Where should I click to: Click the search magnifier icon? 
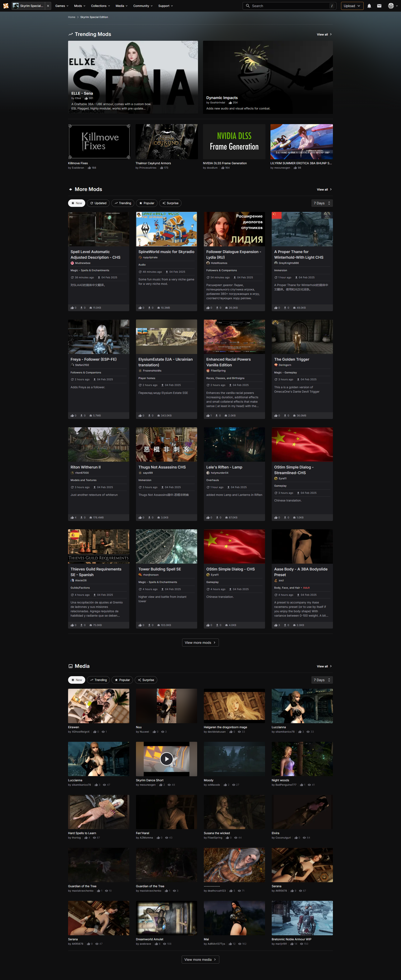(248, 6)
